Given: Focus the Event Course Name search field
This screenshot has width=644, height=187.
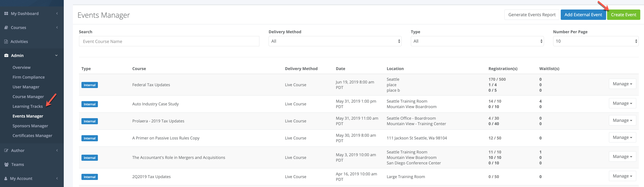Looking at the screenshot, I should point(169,41).
